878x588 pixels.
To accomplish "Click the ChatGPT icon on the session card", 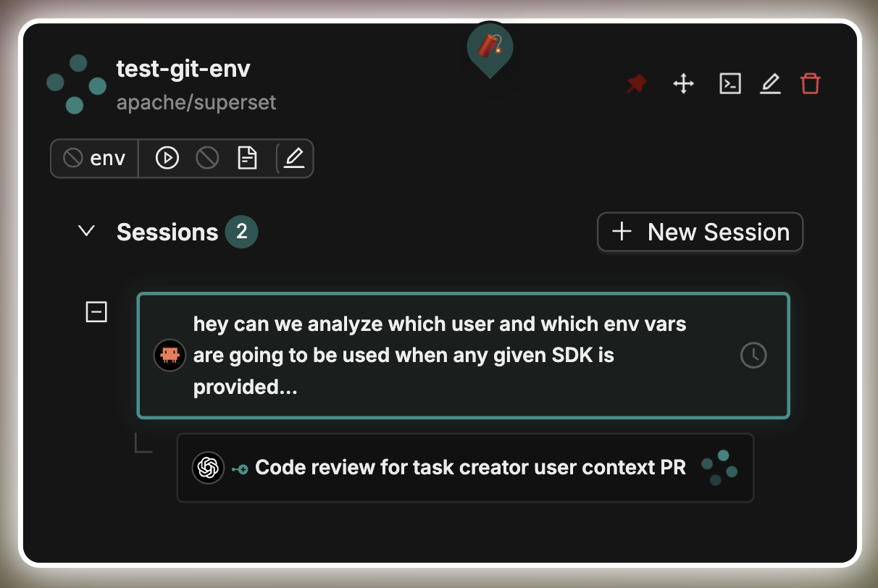I will click(208, 467).
